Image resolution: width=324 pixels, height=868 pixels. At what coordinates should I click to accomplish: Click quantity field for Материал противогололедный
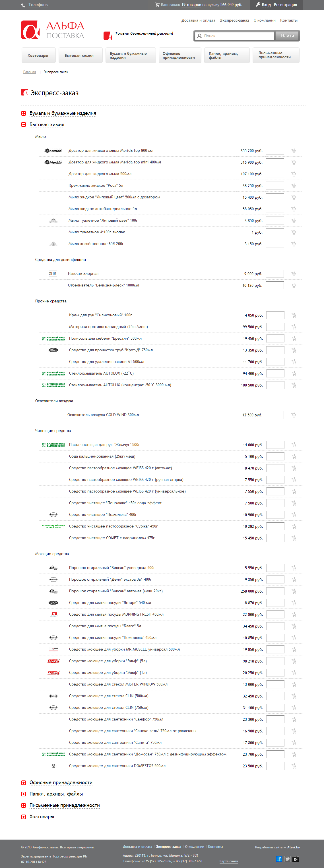click(275, 327)
